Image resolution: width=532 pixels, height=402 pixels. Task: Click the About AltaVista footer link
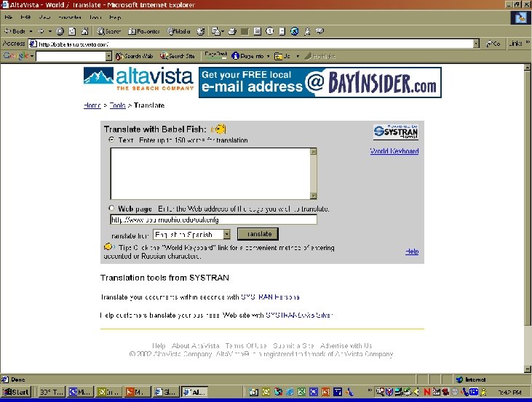coord(196,346)
